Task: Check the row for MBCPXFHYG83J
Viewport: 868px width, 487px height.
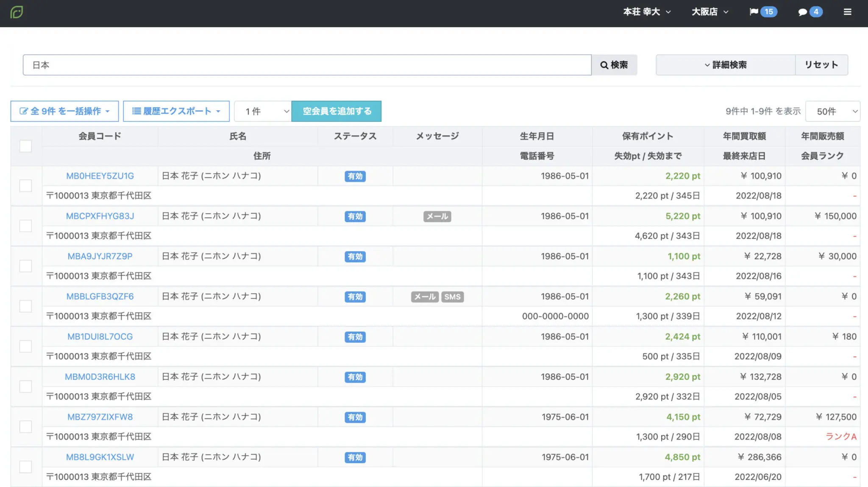Action: pos(25,226)
